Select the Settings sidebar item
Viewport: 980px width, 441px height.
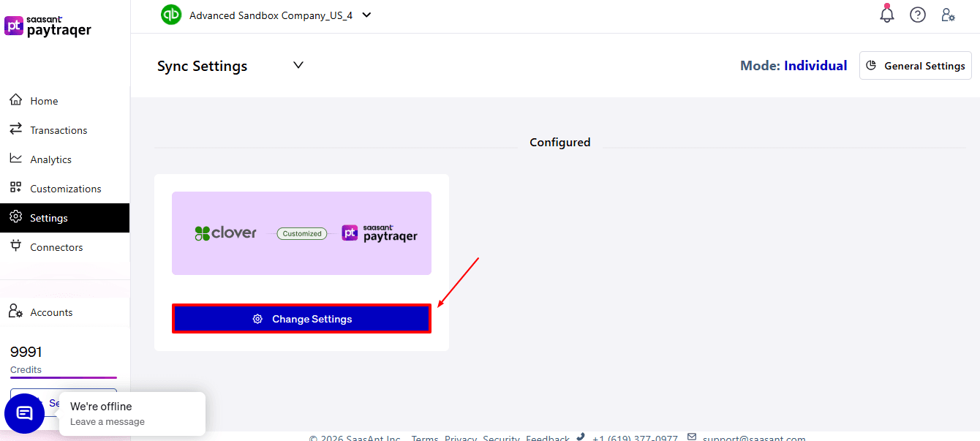click(x=64, y=218)
